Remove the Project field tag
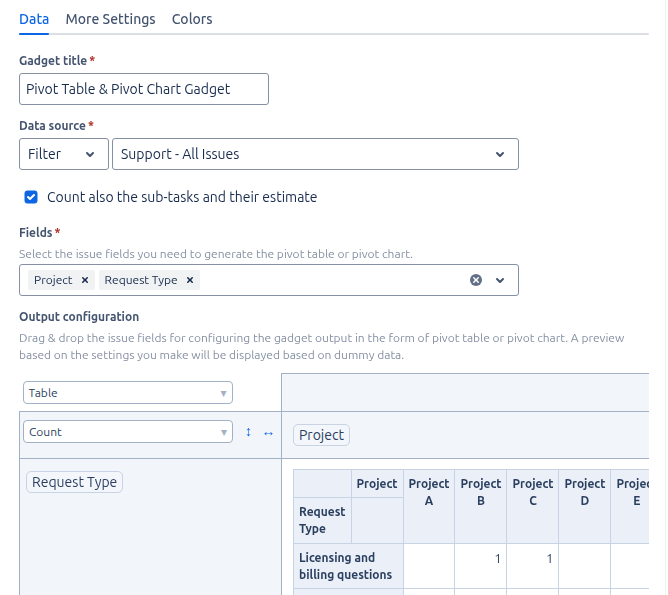 pyautogui.click(x=85, y=280)
